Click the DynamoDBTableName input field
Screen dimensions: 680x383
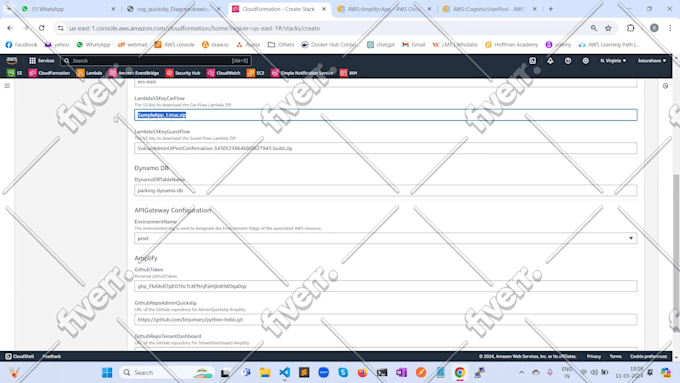(x=386, y=190)
